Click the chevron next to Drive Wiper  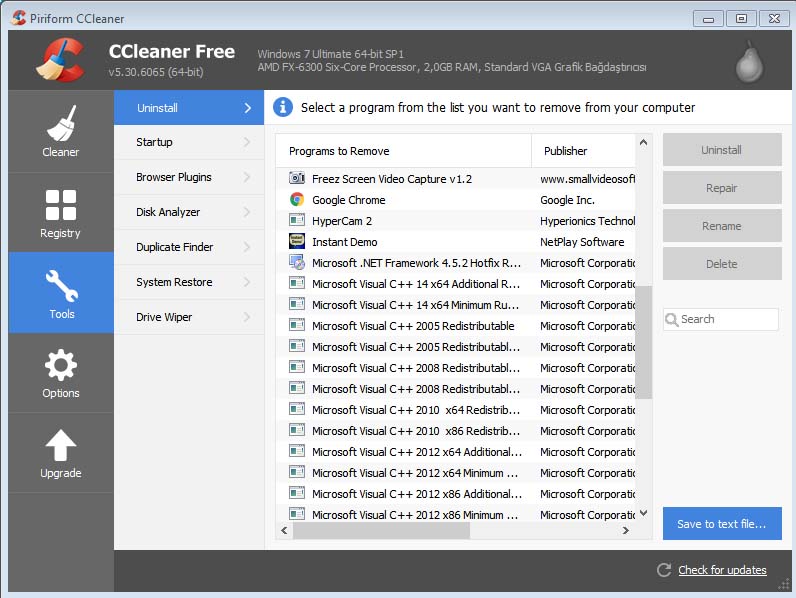[x=247, y=317]
